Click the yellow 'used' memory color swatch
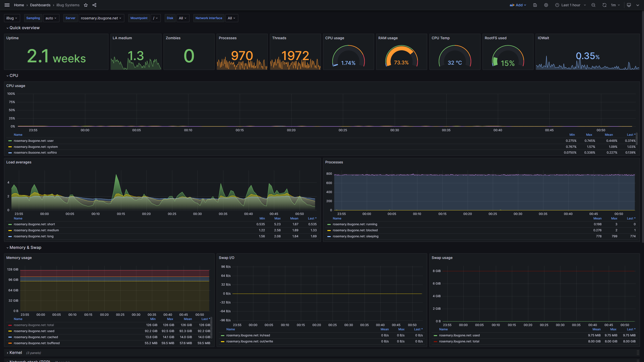Screen dimensions: 644x362 point(10,331)
